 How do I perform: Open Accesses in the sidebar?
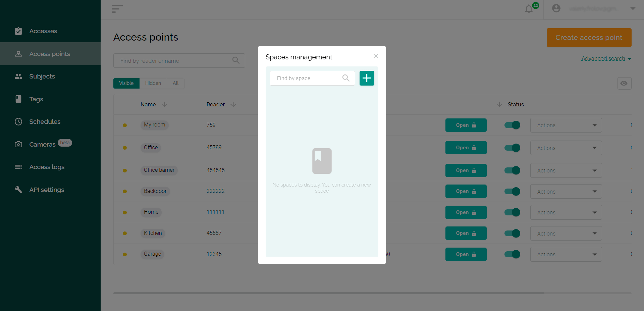coord(50,31)
